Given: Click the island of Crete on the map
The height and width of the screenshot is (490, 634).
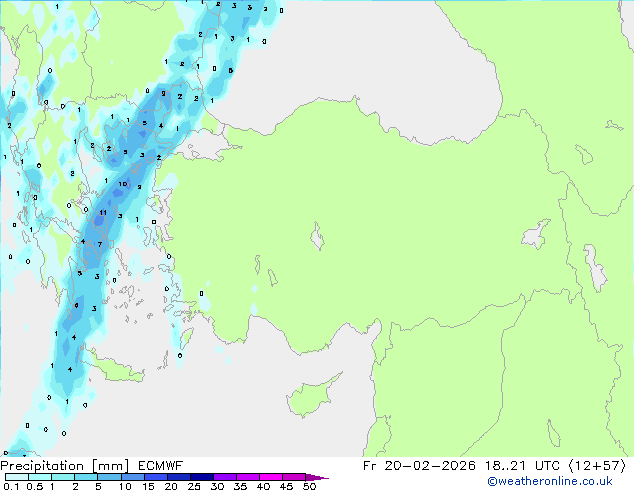Looking at the screenshot, I should [115, 369].
